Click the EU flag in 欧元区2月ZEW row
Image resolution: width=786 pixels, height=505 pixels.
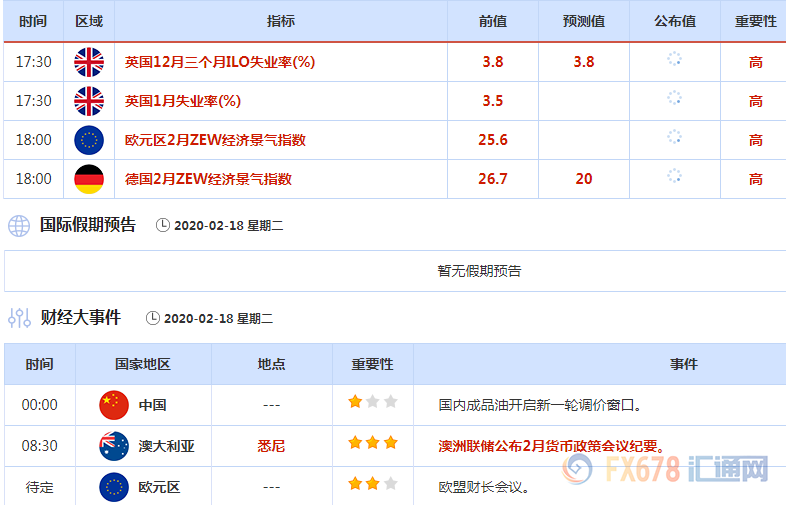click(89, 140)
